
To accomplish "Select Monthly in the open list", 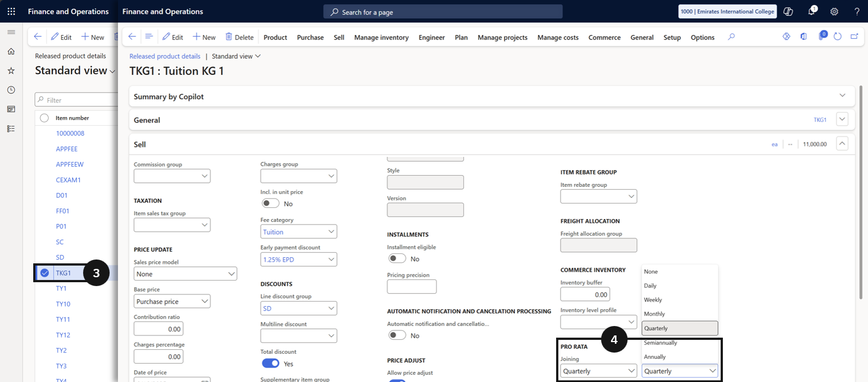I will (x=680, y=314).
